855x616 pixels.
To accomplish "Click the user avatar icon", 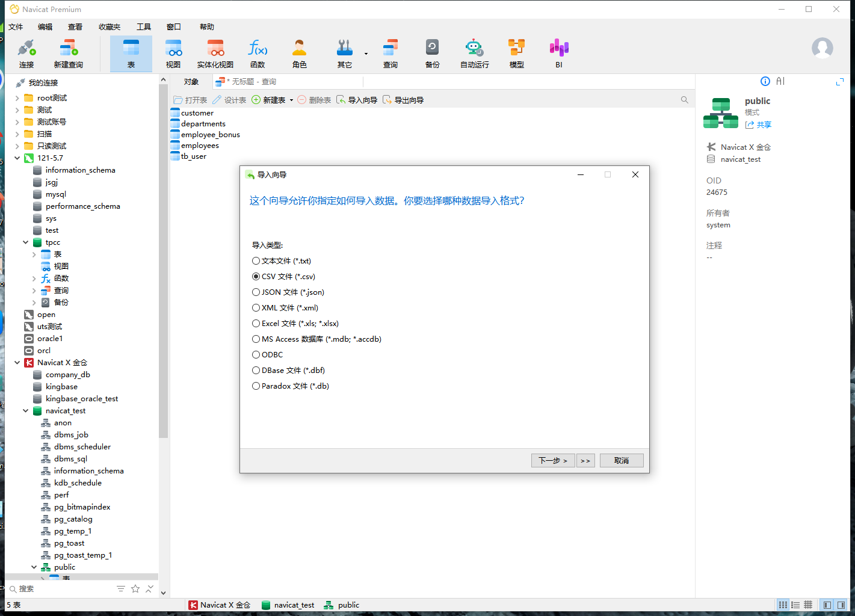I will [823, 48].
